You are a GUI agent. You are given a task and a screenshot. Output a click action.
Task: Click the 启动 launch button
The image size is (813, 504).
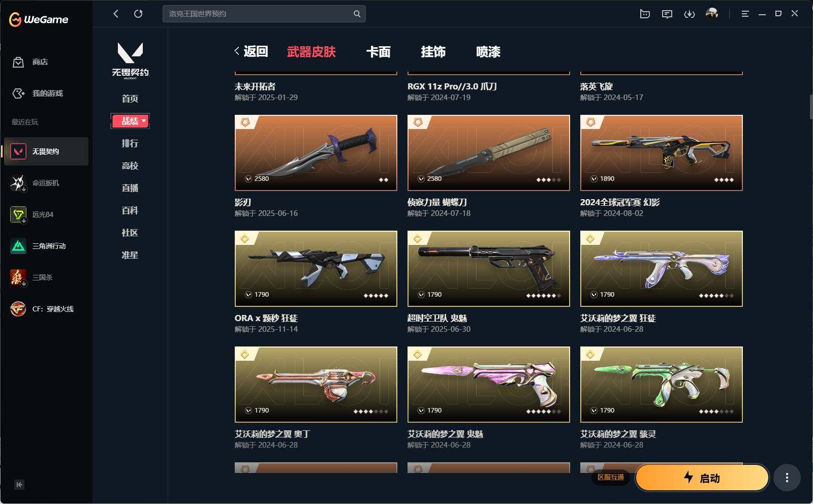[x=702, y=478]
